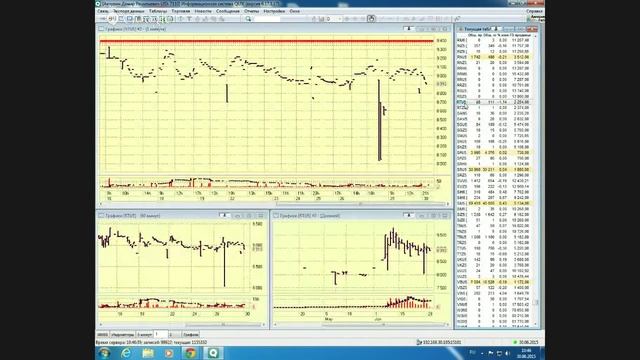The height and width of the screenshot is (360, 640).
Task: Toggle the pin icon on the daily chart window
Action: click(409, 216)
